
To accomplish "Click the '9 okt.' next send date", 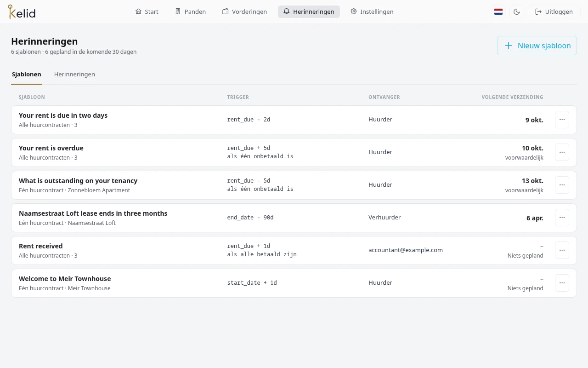I will 534,120.
